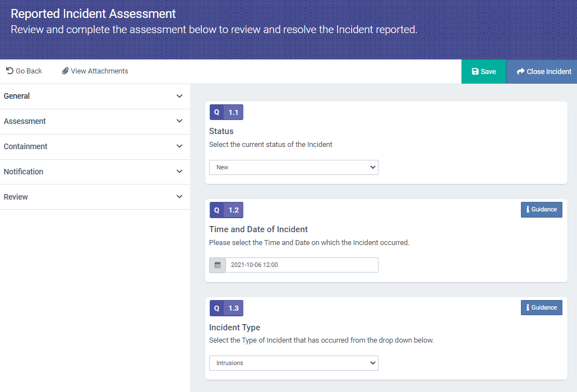Click the 'Time and Date of Incident' heading

click(259, 229)
